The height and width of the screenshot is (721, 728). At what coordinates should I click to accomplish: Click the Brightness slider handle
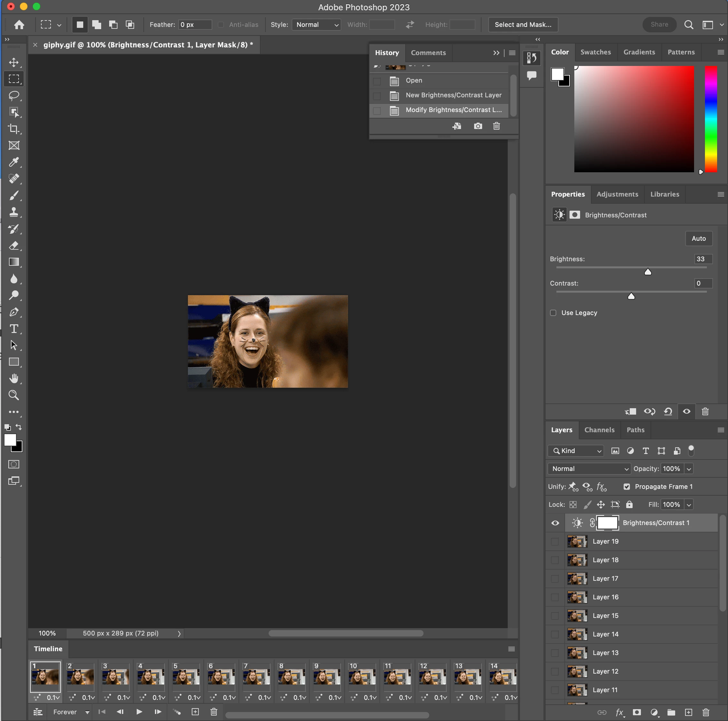pyautogui.click(x=648, y=272)
